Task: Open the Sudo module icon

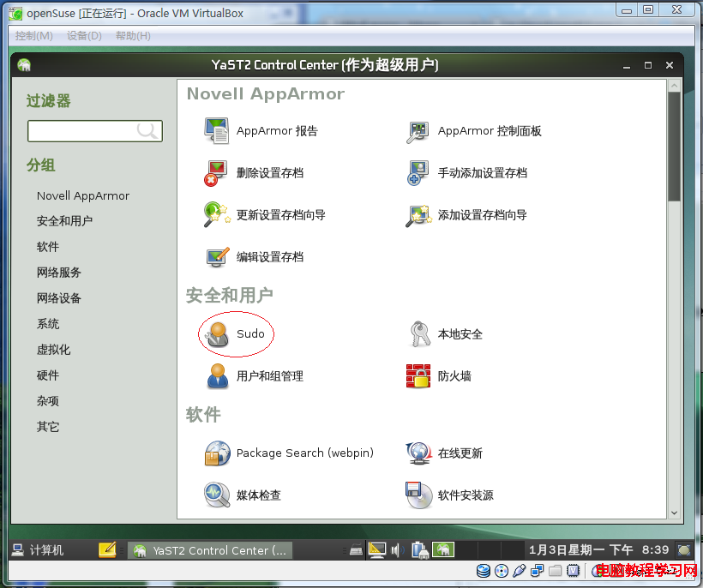Action: (218, 334)
